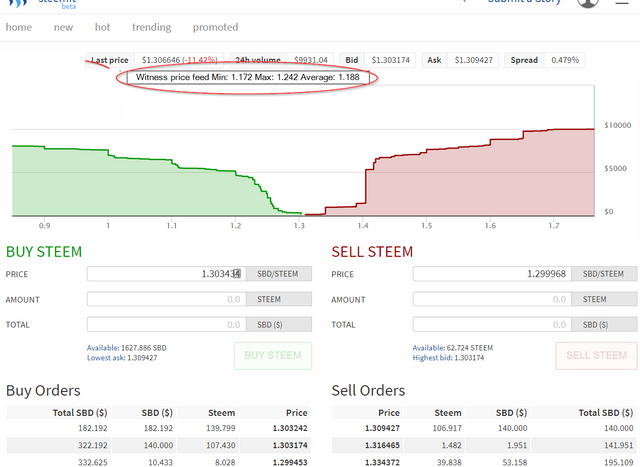Click Buy Orders Steem column header
The height and width of the screenshot is (467, 640).
222,413
